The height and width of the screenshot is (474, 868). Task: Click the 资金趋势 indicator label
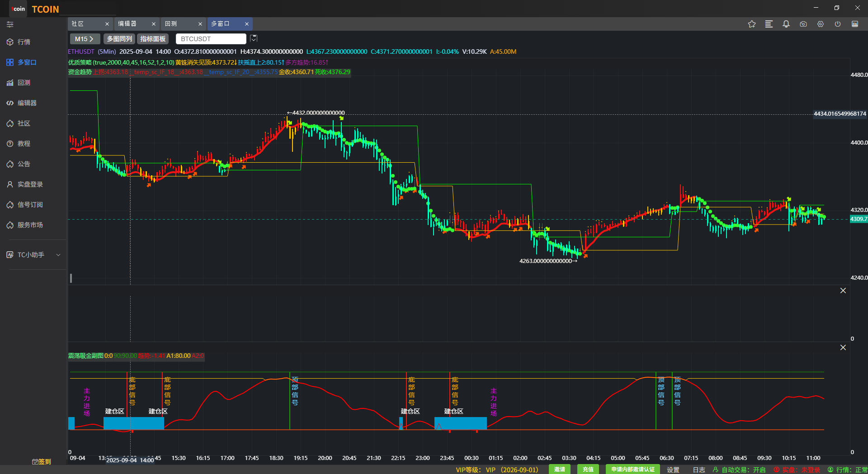tap(80, 72)
